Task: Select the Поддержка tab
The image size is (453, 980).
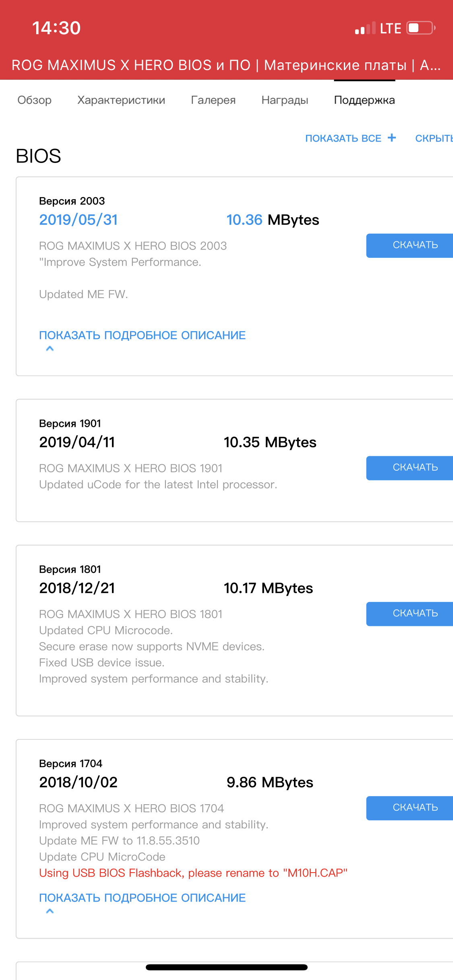Action: 364,100
